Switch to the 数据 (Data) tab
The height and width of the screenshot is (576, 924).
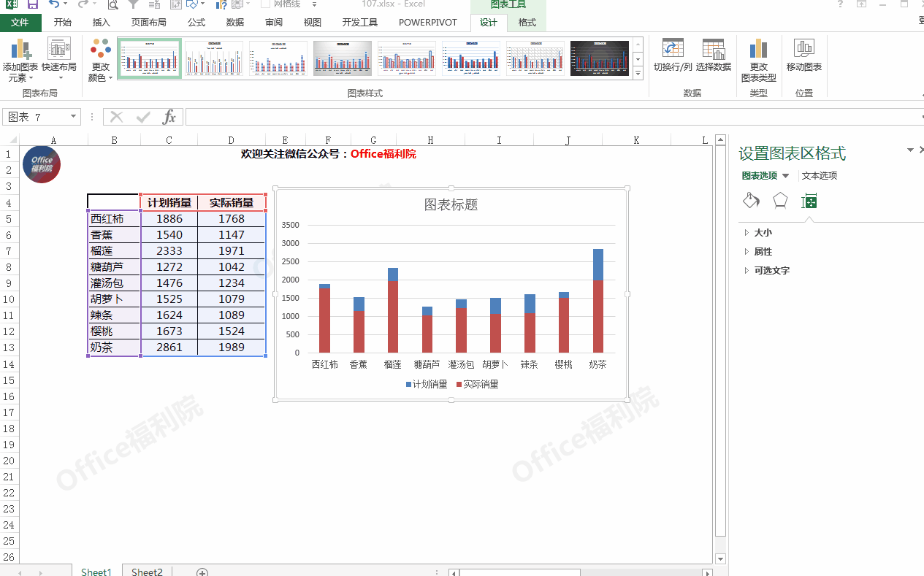coord(235,23)
